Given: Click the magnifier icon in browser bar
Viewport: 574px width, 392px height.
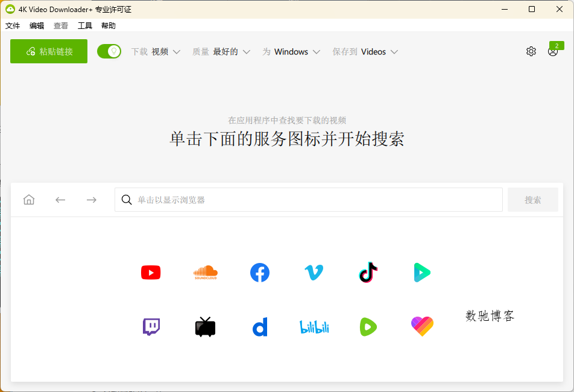Looking at the screenshot, I should click(x=127, y=200).
